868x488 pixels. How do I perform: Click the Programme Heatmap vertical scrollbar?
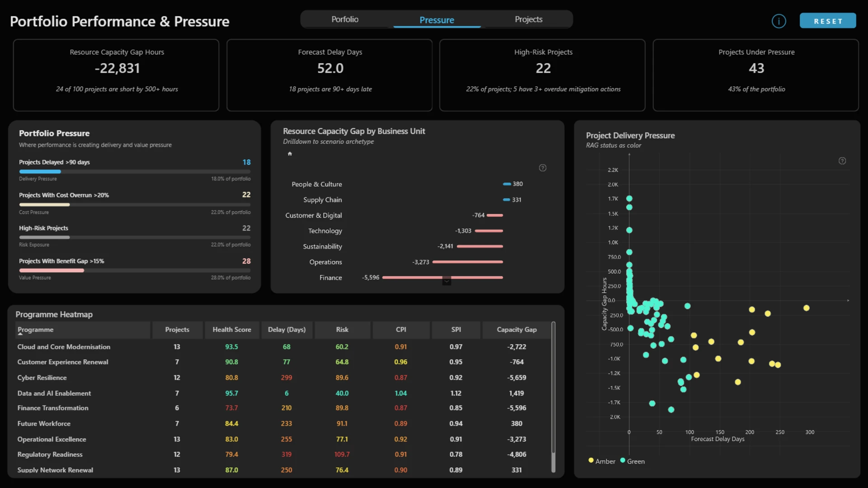[x=553, y=397]
